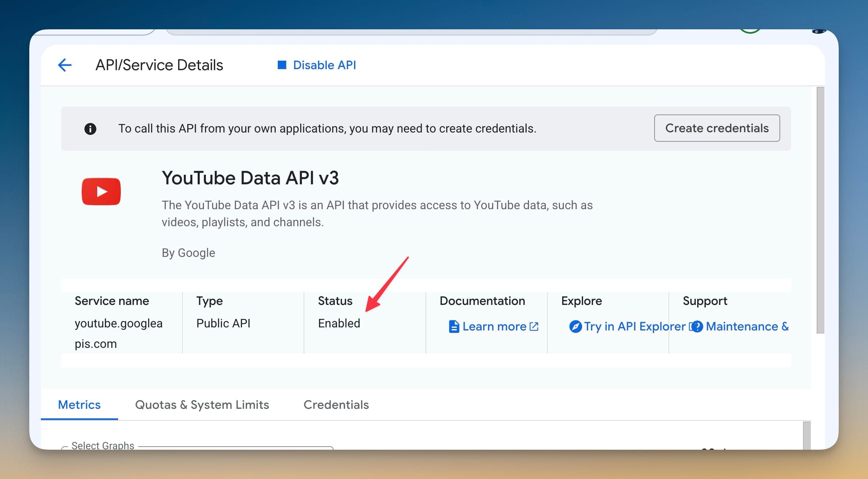Screen dimensions: 868x479
Task: Click the Explore column header
Action: tap(581, 301)
